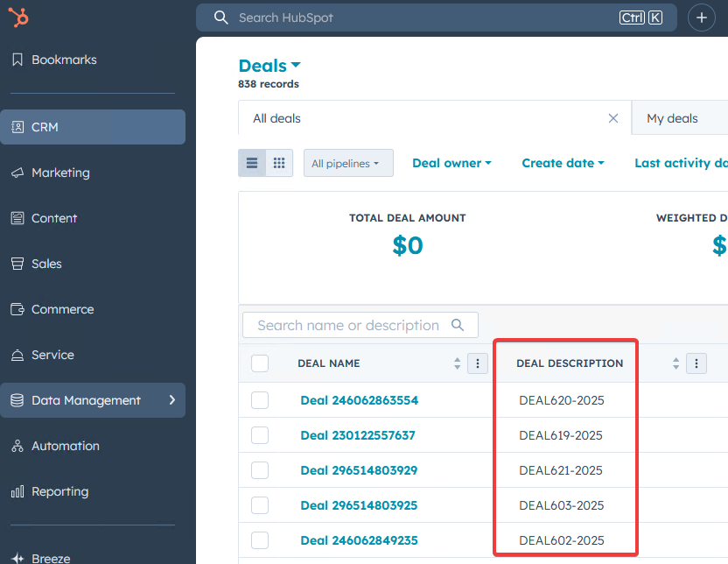Close the All deals tab
Image resolution: width=728 pixels, height=564 pixels.
coord(613,118)
